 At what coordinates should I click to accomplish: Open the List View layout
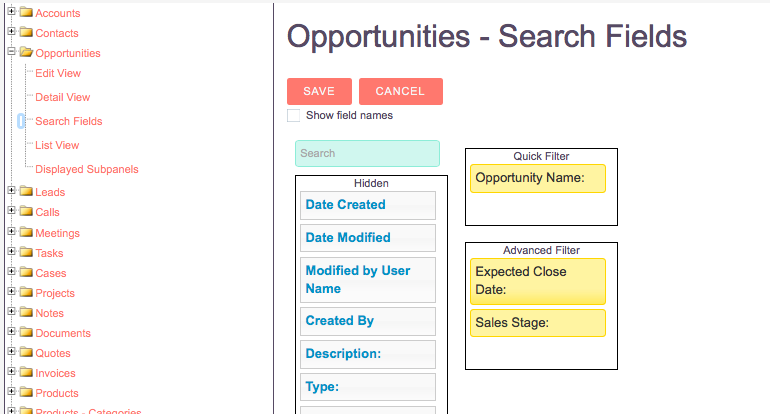click(57, 145)
